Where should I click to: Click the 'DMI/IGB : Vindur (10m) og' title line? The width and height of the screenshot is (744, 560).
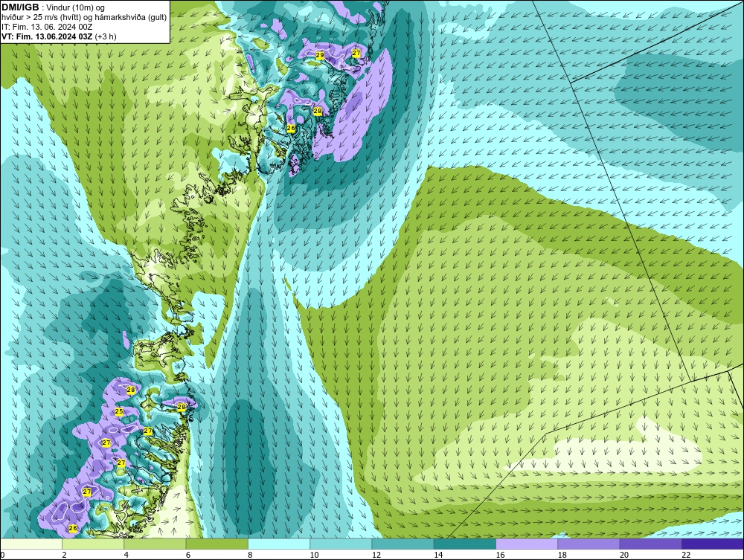coord(54,7)
